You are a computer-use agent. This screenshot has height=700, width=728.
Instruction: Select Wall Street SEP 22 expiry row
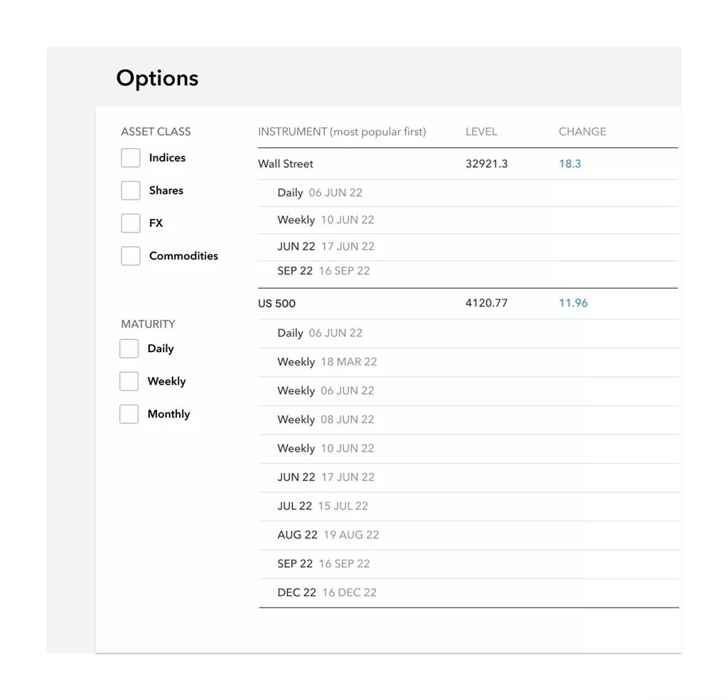pos(323,271)
